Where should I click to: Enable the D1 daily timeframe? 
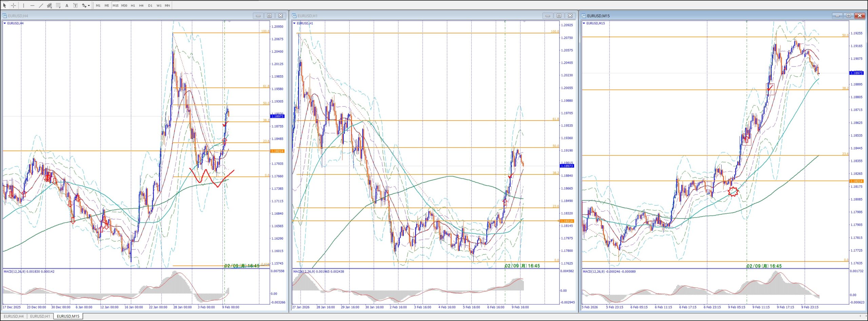click(x=150, y=5)
